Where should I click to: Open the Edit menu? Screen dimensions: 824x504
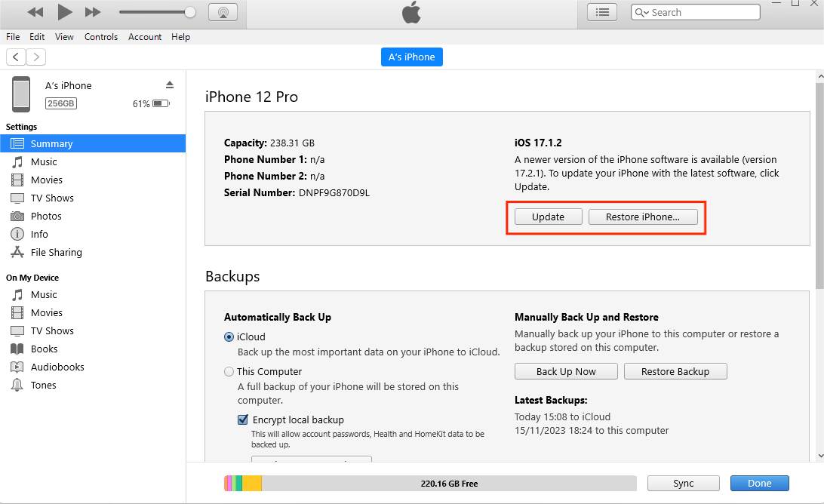(x=37, y=37)
